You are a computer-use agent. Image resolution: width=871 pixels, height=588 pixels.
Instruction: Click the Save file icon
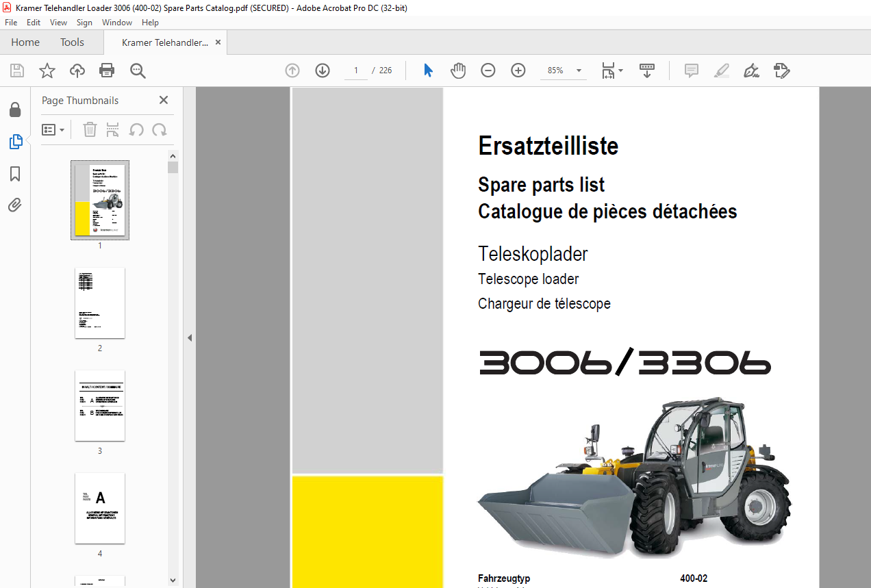pyautogui.click(x=17, y=71)
